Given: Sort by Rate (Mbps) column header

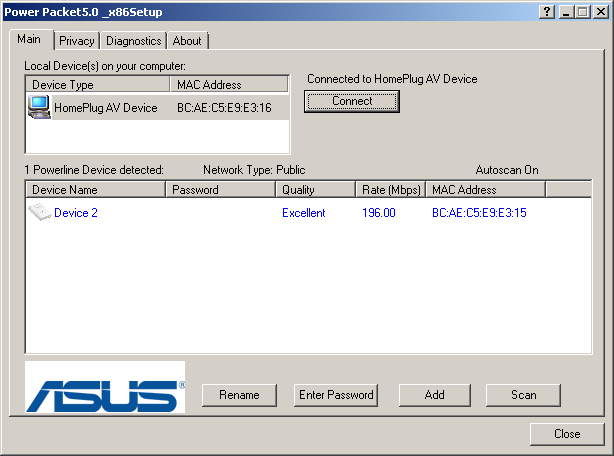Looking at the screenshot, I should pyautogui.click(x=391, y=190).
